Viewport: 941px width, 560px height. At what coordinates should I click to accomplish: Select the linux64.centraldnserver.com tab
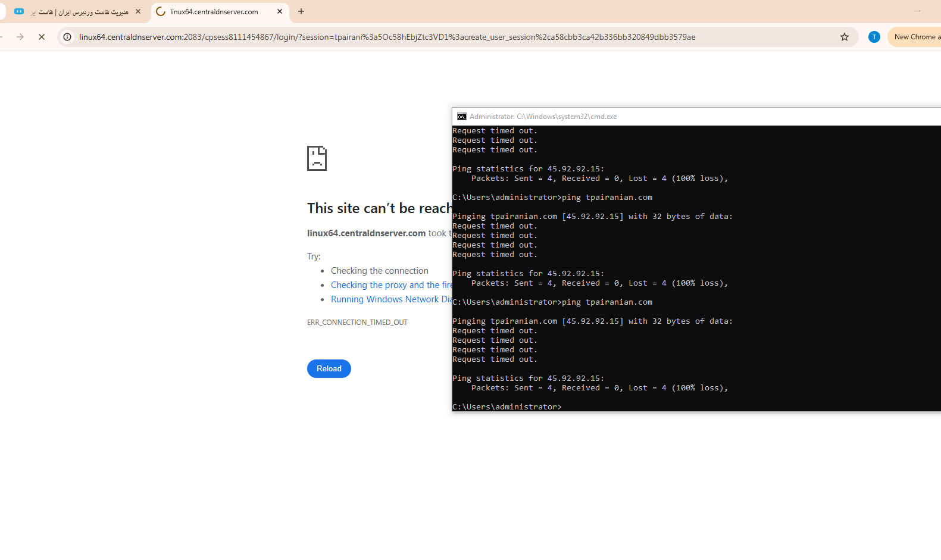click(214, 12)
